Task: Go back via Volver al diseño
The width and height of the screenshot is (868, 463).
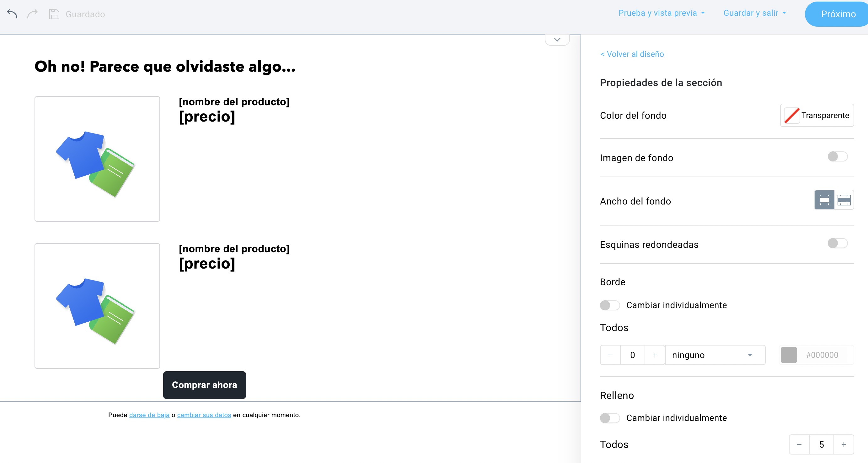Action: [632, 54]
